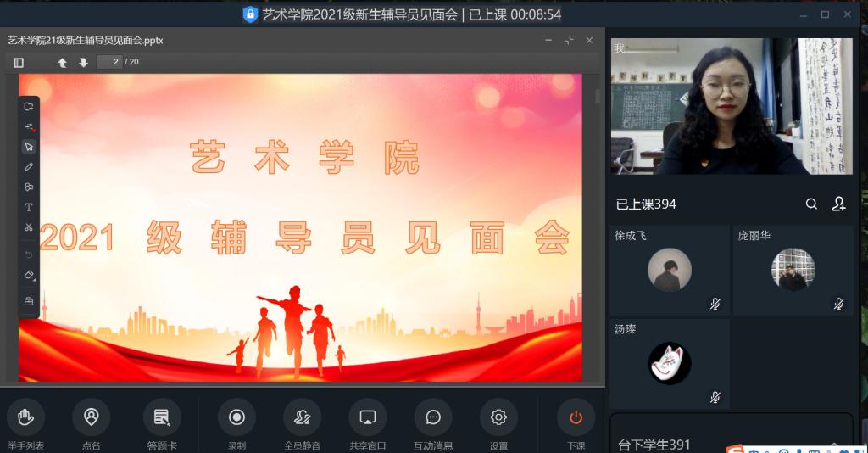End class with 下课 button
The image size is (868, 453).
pyautogui.click(x=576, y=417)
